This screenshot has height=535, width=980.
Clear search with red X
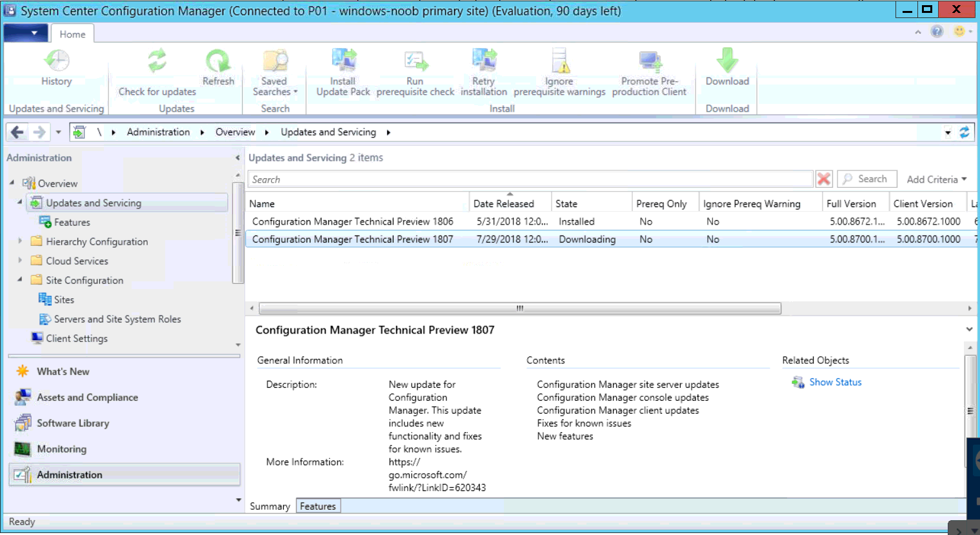[824, 179]
